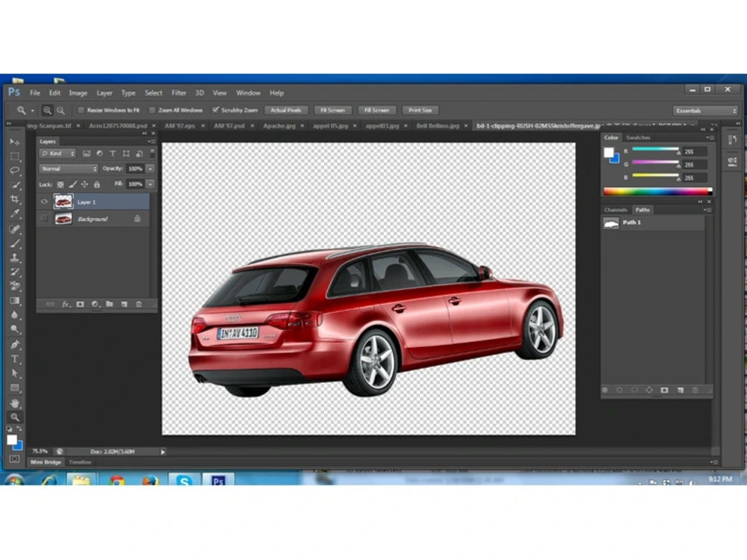Choose the Gradient tool
Viewport: 747px width, 560px height.
click(x=15, y=300)
